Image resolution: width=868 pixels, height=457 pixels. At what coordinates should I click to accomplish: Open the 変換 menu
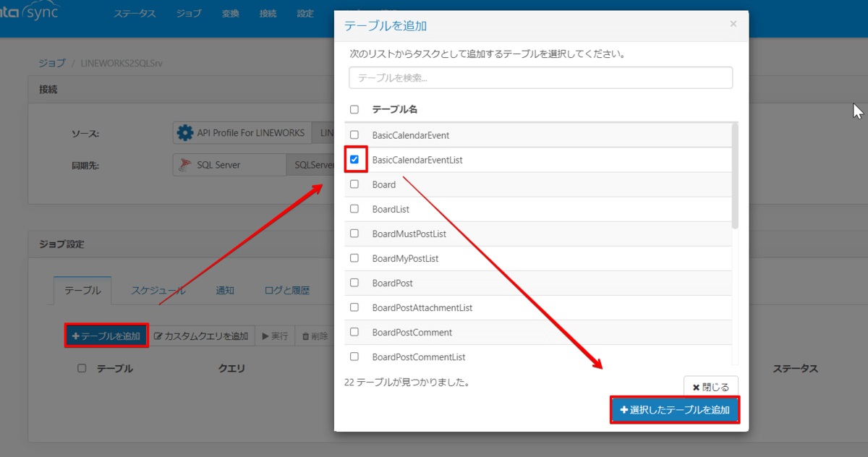click(x=230, y=14)
